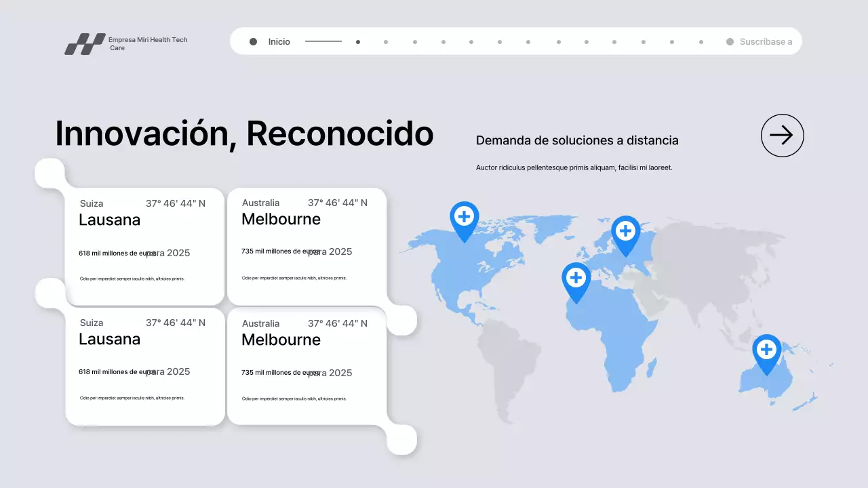868x488 pixels.
Task: Select the map pin over North Africa
Action: [576, 278]
